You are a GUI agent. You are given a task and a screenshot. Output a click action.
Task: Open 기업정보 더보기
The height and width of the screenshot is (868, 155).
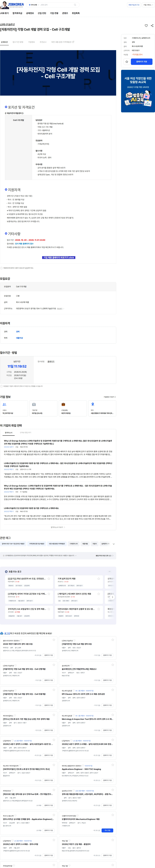pyautogui.click(x=110, y=397)
